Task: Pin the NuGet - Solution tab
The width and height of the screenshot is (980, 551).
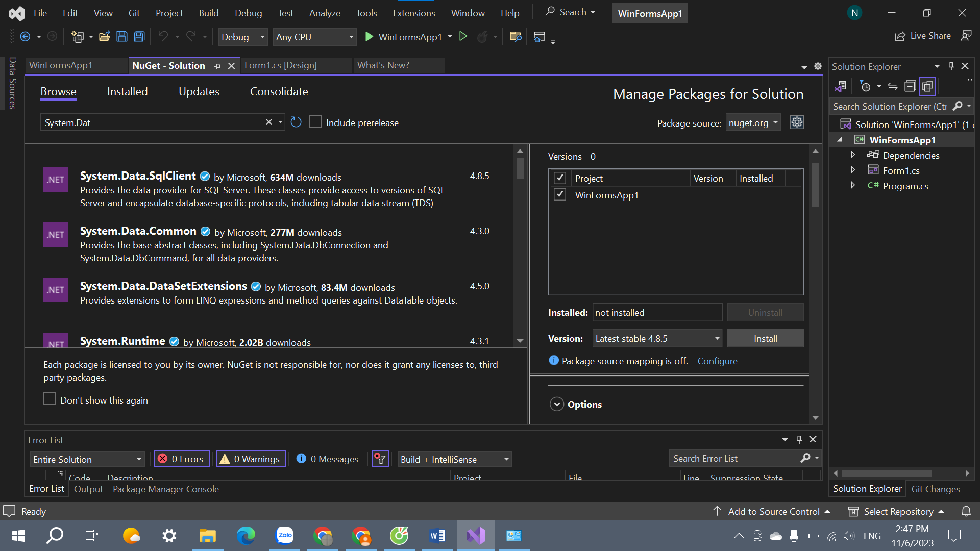Action: coord(217,66)
